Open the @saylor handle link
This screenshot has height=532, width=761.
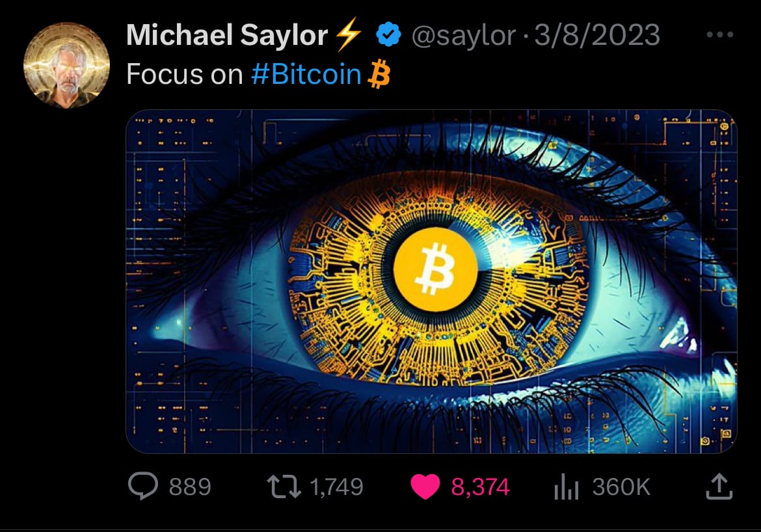(x=464, y=36)
